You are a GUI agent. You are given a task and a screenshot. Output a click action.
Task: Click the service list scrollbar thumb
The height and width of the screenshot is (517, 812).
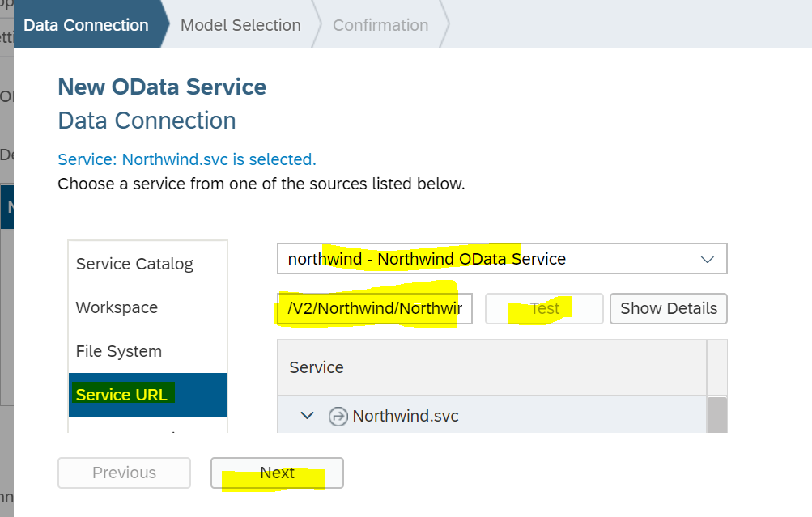click(x=717, y=415)
